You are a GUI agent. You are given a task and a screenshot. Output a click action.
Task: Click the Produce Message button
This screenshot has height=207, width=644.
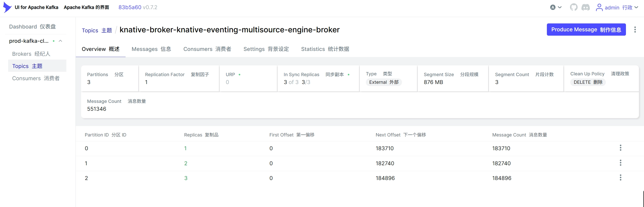pyautogui.click(x=586, y=30)
